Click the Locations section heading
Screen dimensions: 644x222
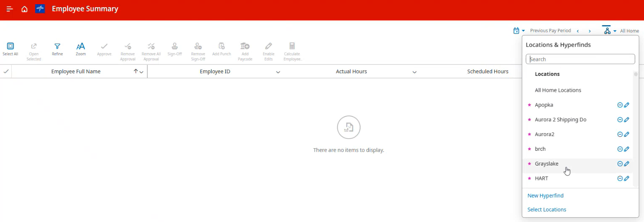pos(547,74)
